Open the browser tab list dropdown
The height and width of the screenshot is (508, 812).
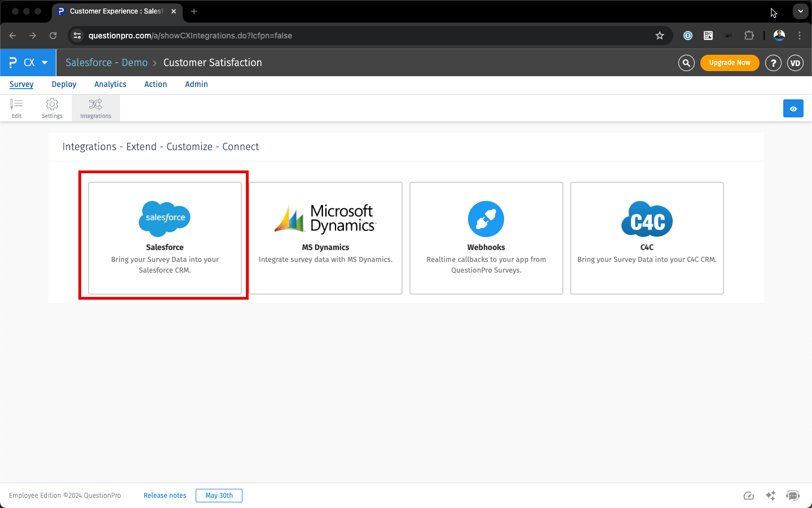pyautogui.click(x=800, y=11)
